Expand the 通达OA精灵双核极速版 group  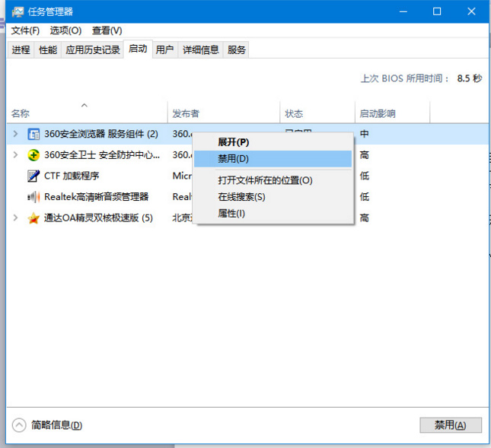tap(15, 218)
